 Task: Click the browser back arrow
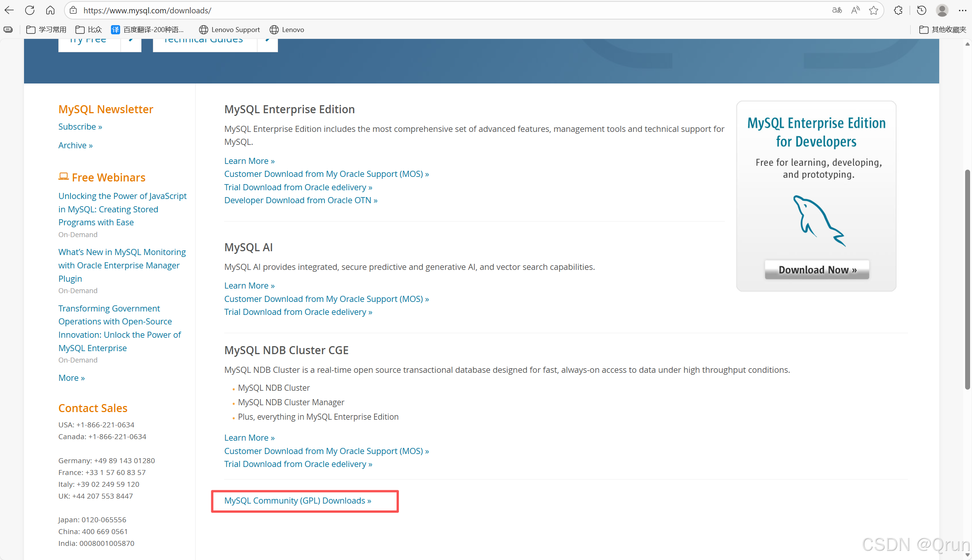(9, 10)
